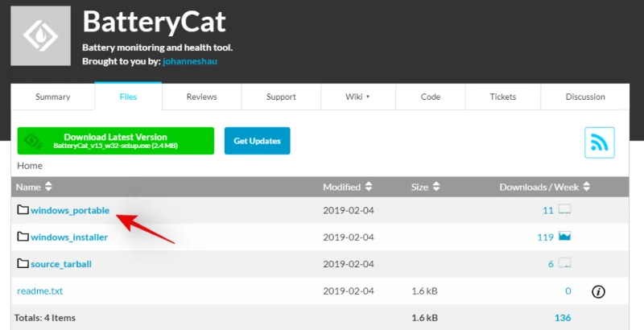
Task: Sort files by Modified column
Action: pyautogui.click(x=347, y=187)
